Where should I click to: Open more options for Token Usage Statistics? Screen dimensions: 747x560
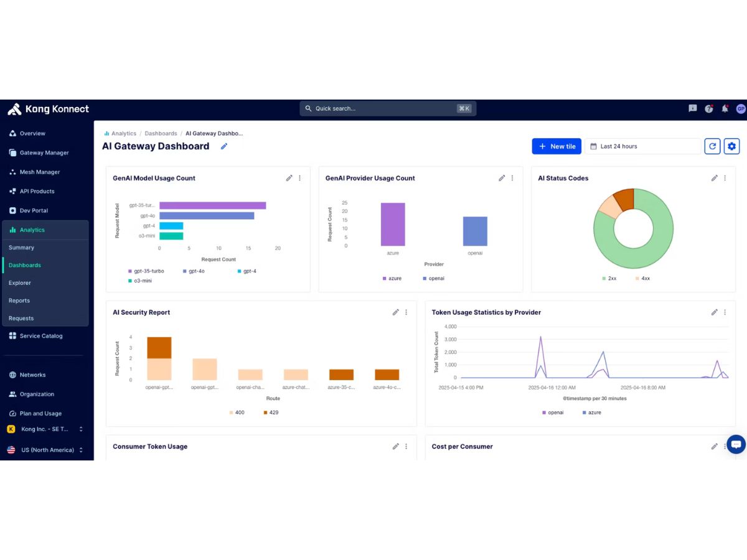pyautogui.click(x=725, y=312)
